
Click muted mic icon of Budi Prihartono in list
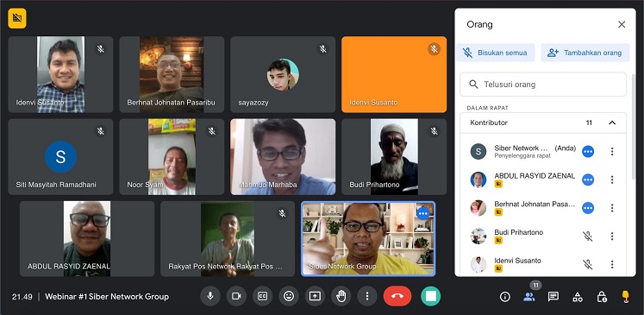coord(588,236)
